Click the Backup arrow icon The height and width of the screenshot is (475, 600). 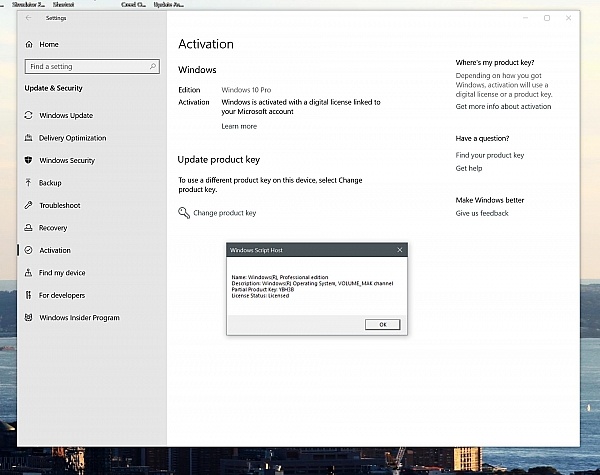coord(28,183)
